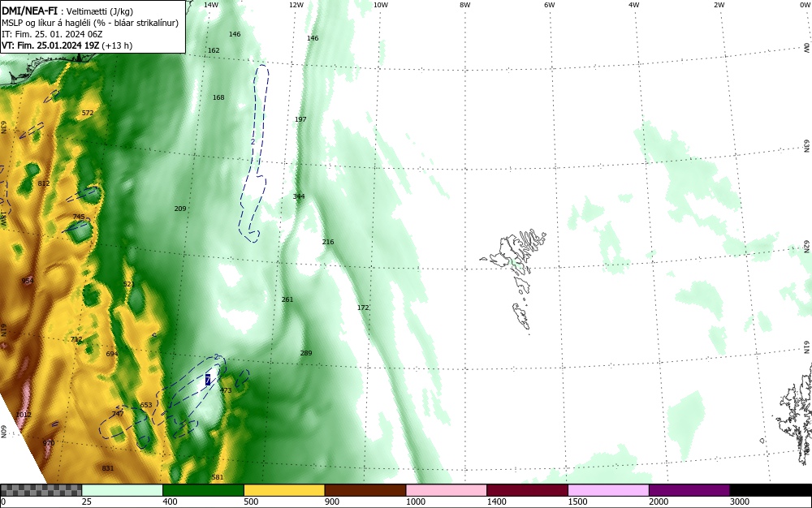The image size is (812, 508).
Task: Click the MSLP og líkur á hagléli line
Action: click(x=90, y=23)
